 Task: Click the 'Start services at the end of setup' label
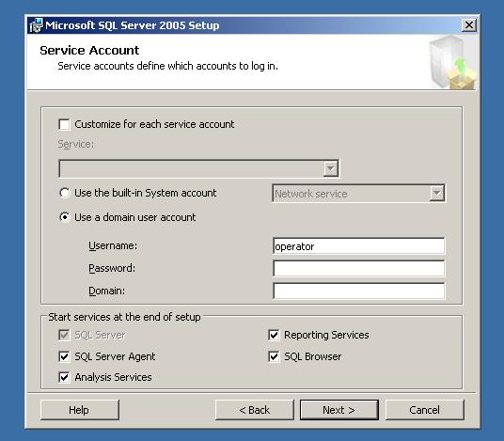coord(124,317)
